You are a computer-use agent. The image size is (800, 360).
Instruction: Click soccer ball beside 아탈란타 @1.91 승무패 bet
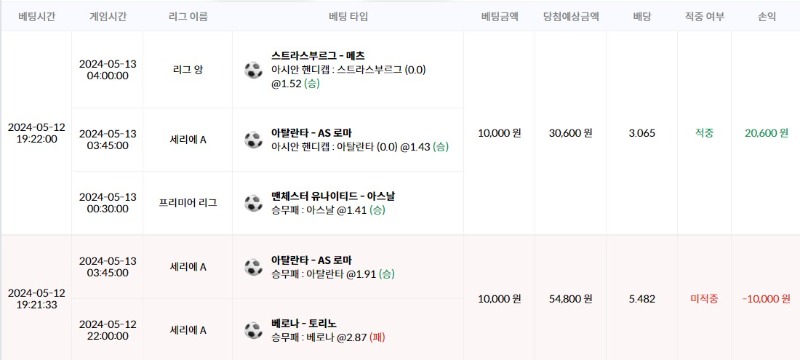click(253, 267)
